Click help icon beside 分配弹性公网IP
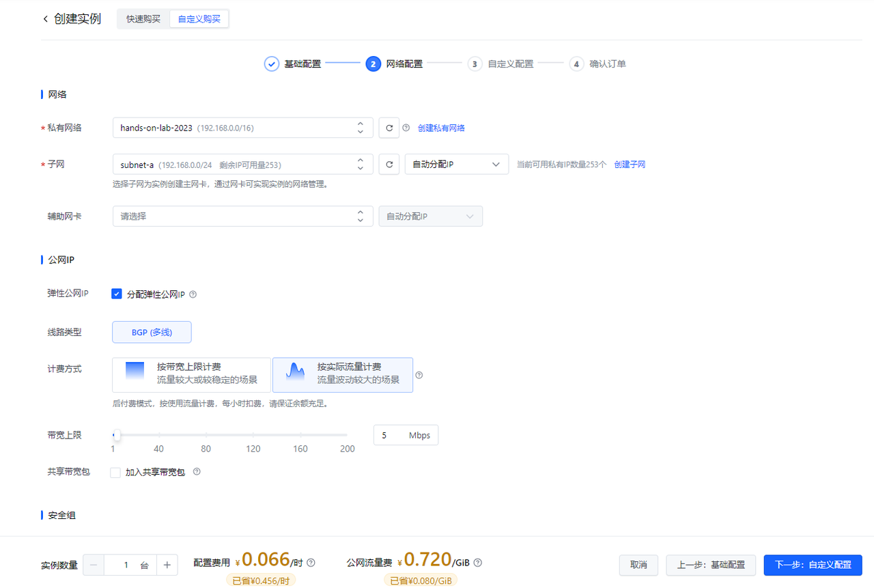The height and width of the screenshot is (588, 874). pos(193,294)
